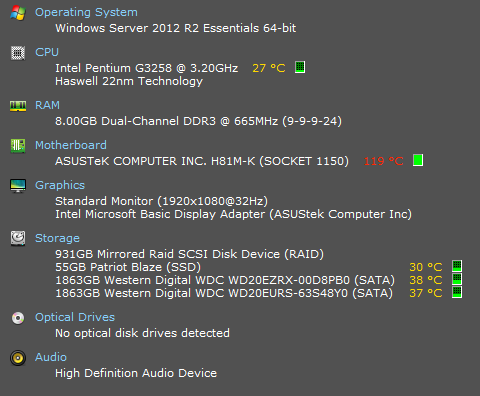Open the RAM section heading
This screenshot has width=480, height=396.
pyautogui.click(x=47, y=105)
